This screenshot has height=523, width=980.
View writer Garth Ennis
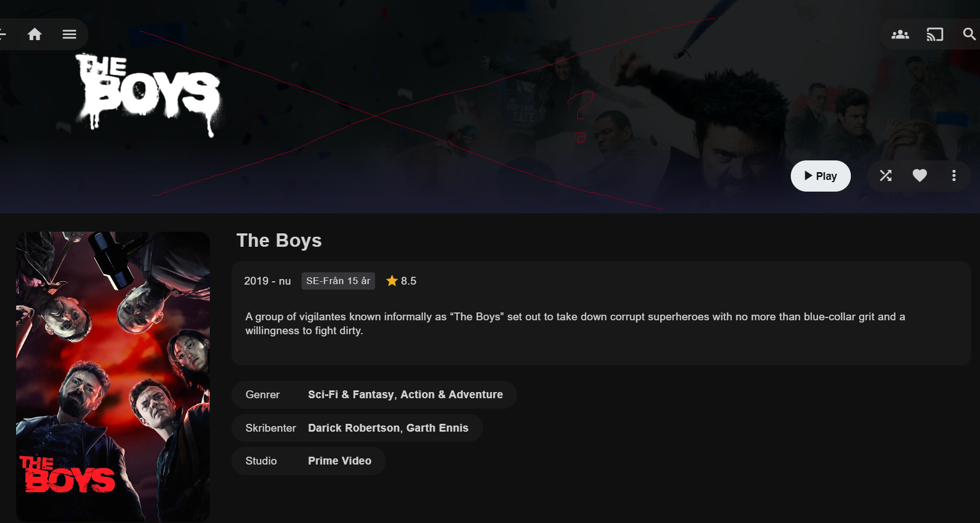click(437, 428)
